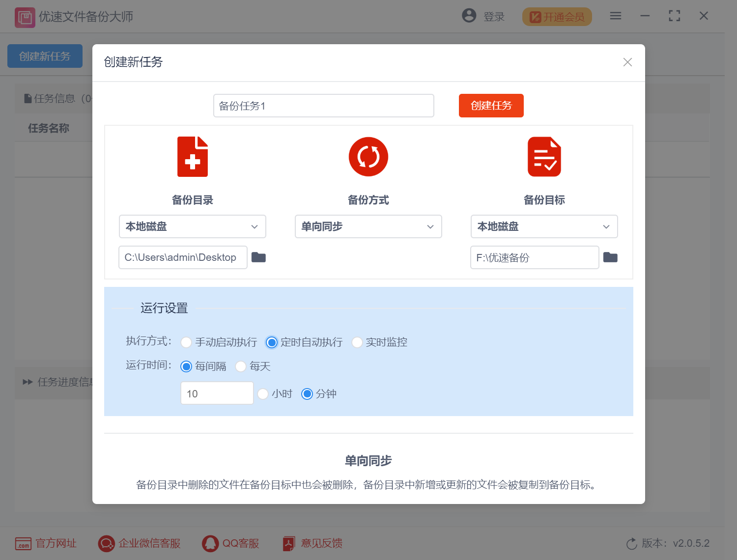Click the red sync backup method icon
The image size is (737, 560).
[x=368, y=157]
